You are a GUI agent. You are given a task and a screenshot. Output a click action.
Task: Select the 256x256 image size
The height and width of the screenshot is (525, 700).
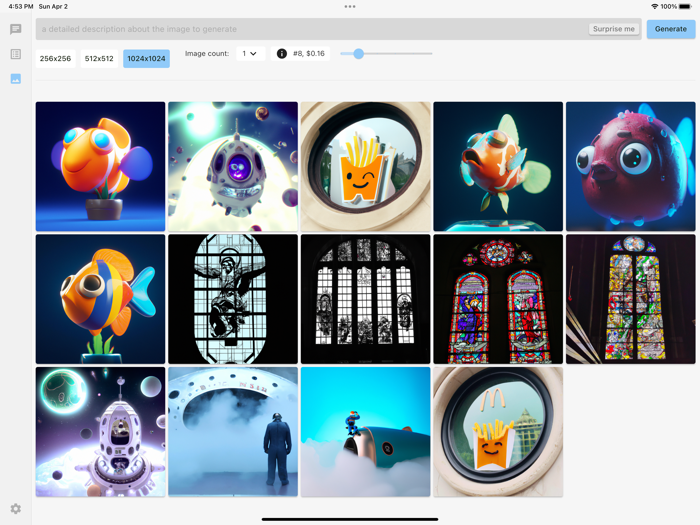click(55, 59)
